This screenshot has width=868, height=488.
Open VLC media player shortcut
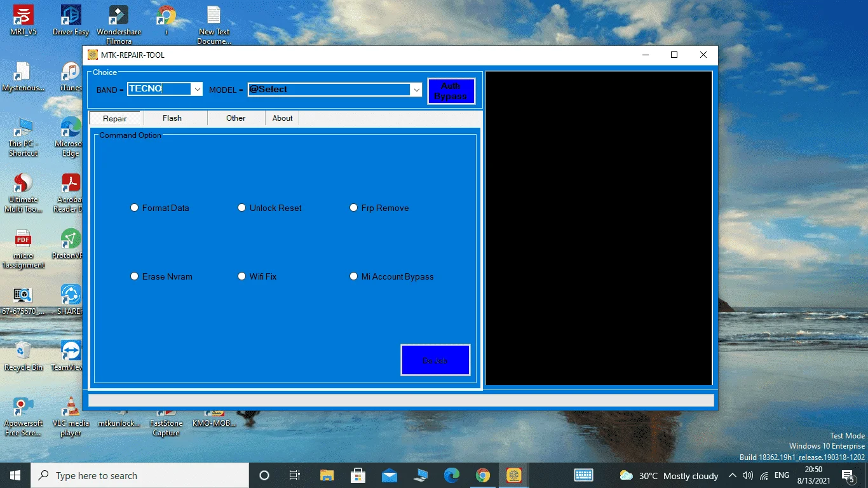point(71,416)
